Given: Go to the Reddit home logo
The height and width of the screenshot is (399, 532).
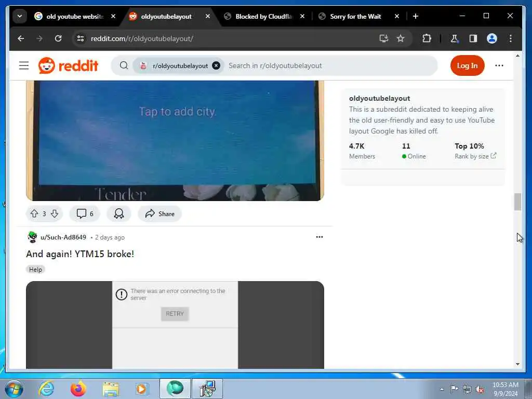Looking at the screenshot, I should tap(68, 65).
